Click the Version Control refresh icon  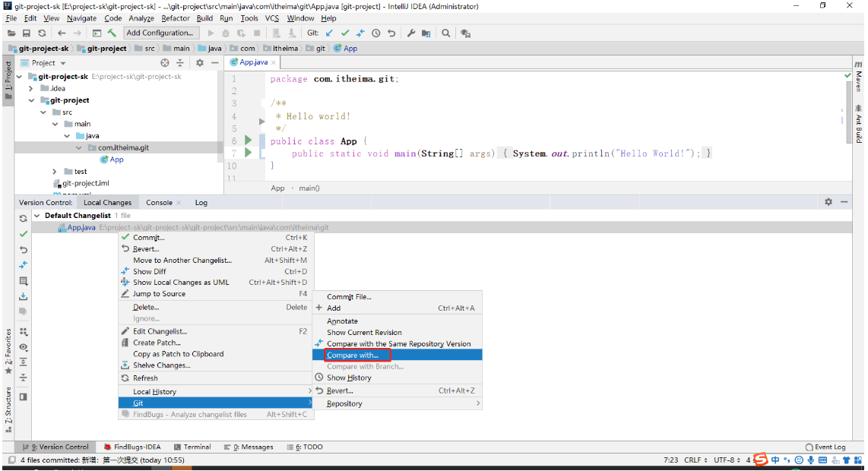click(24, 219)
